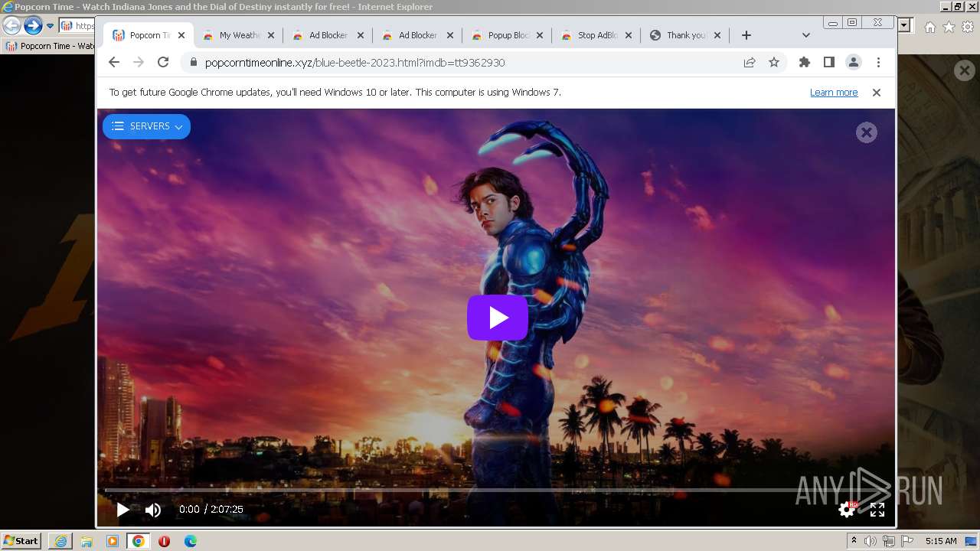Play the video using center purple button
Viewport: 980px width, 551px height.
pos(498,318)
